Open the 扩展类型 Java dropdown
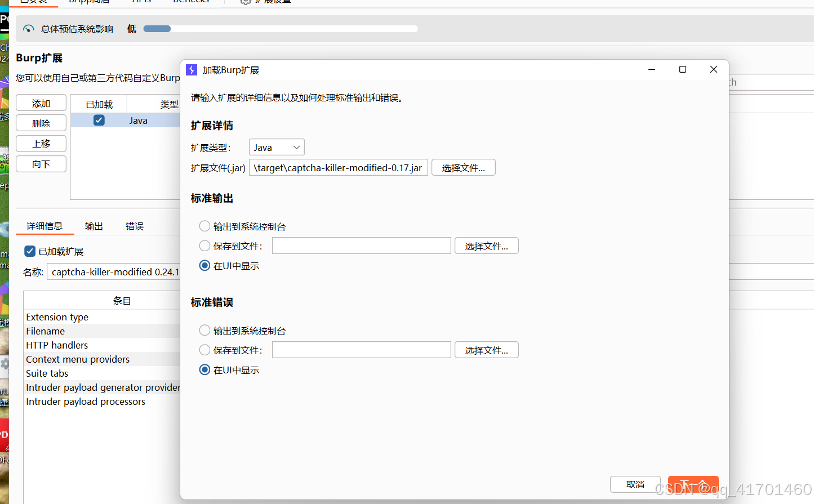814x504 pixels. (x=277, y=147)
